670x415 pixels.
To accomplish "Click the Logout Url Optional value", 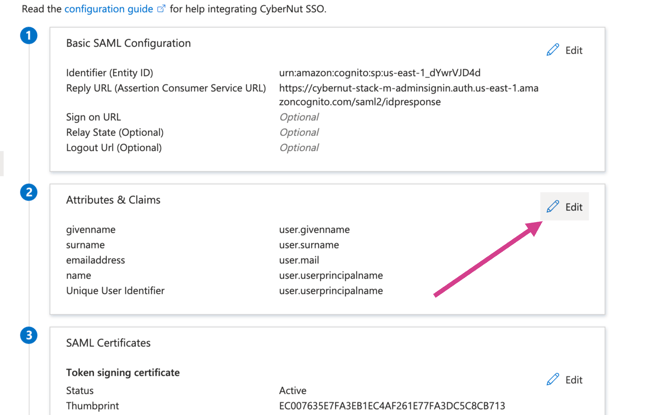I will (x=298, y=148).
